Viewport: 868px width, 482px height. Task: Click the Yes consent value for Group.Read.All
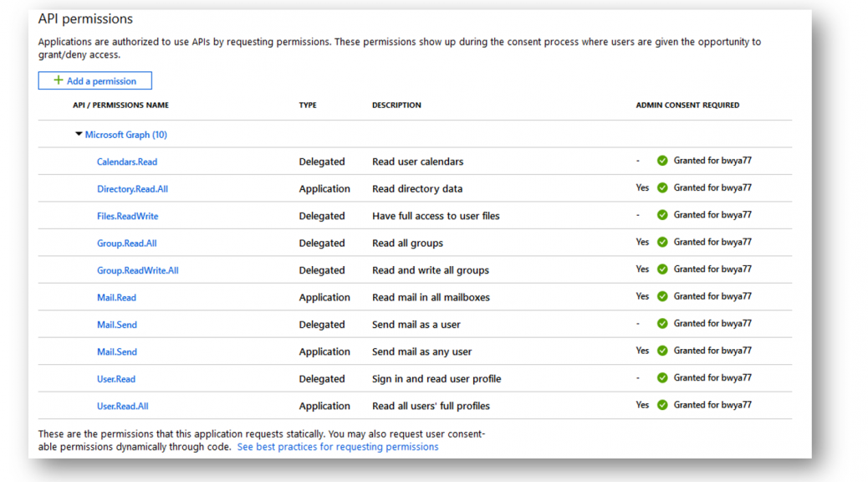coord(642,242)
